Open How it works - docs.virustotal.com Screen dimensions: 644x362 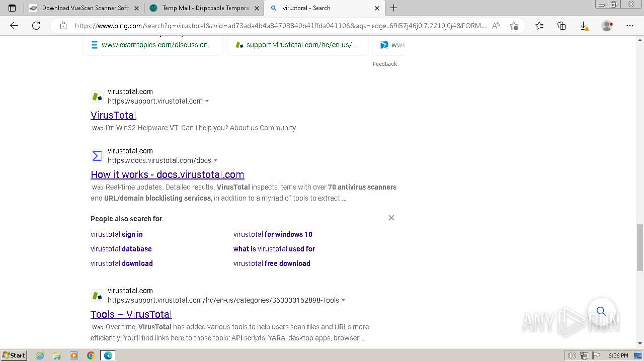[168, 174]
